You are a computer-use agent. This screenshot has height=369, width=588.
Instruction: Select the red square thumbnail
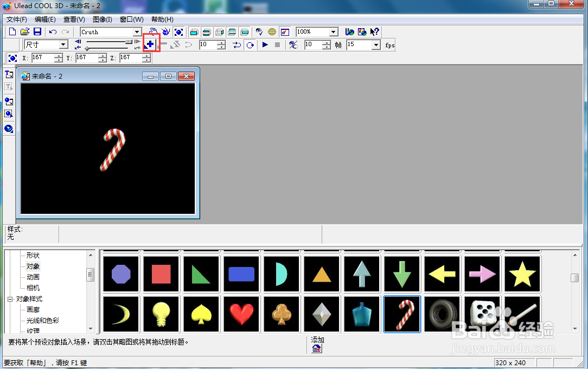coord(161,274)
